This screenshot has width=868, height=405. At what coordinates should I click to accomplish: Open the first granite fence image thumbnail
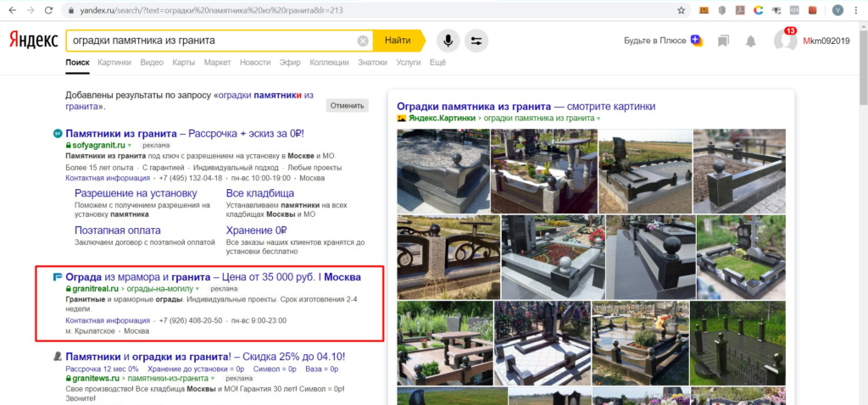coord(443,170)
